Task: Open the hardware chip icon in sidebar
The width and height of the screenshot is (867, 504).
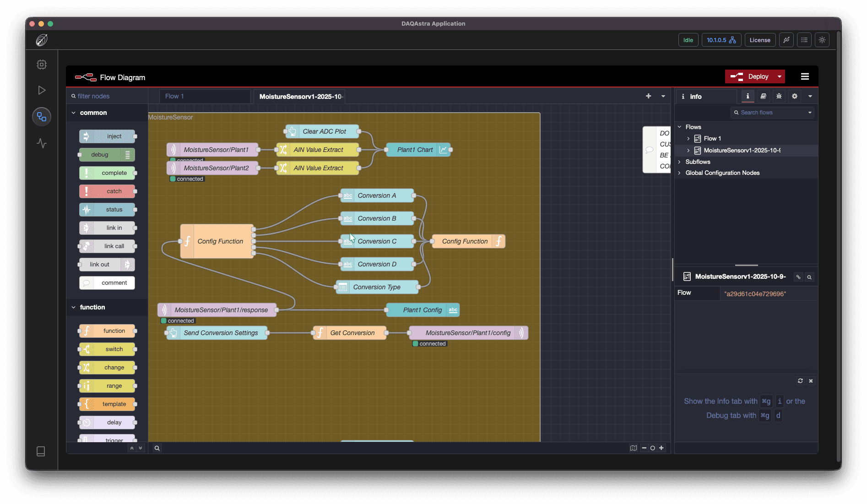Action: click(42, 65)
